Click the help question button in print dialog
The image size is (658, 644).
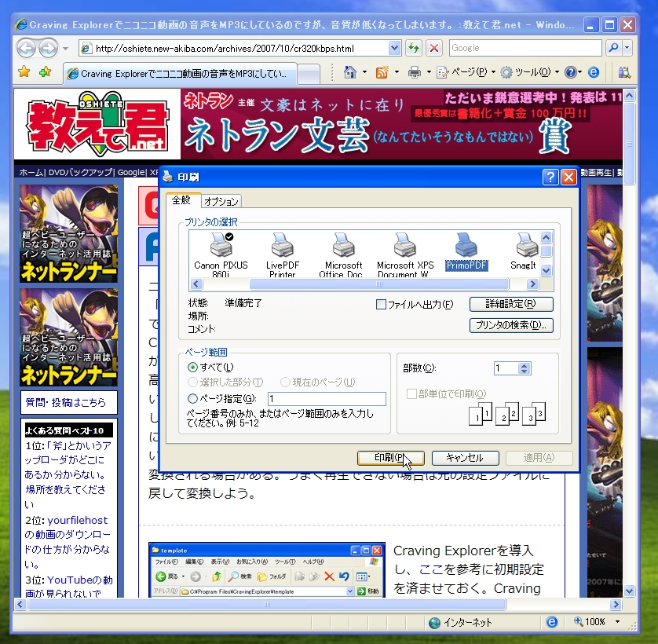(x=550, y=177)
